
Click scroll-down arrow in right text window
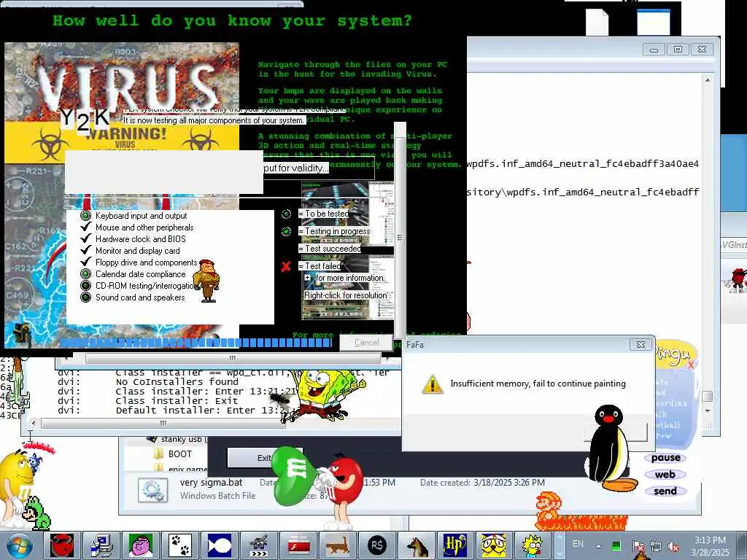(x=708, y=411)
